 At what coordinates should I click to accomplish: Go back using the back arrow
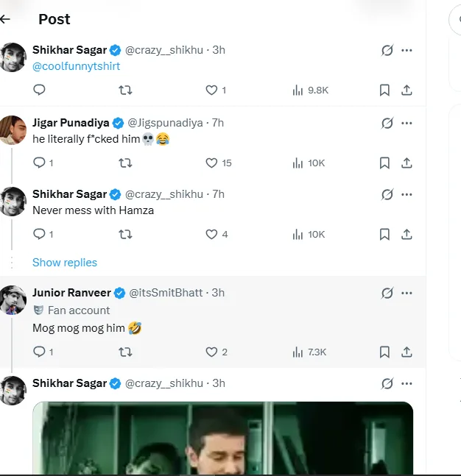(6, 19)
